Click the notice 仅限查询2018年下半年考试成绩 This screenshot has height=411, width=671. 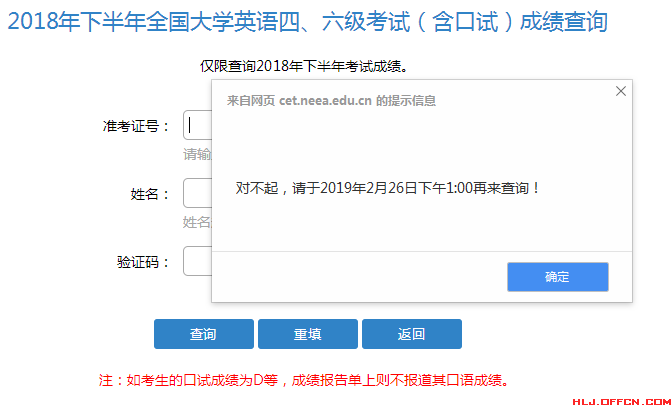[x=304, y=66]
